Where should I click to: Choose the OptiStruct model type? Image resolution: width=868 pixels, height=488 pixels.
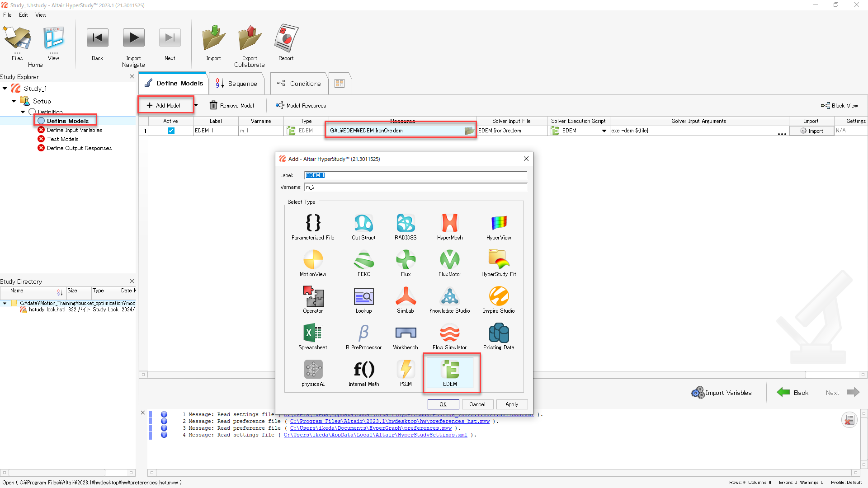363,223
